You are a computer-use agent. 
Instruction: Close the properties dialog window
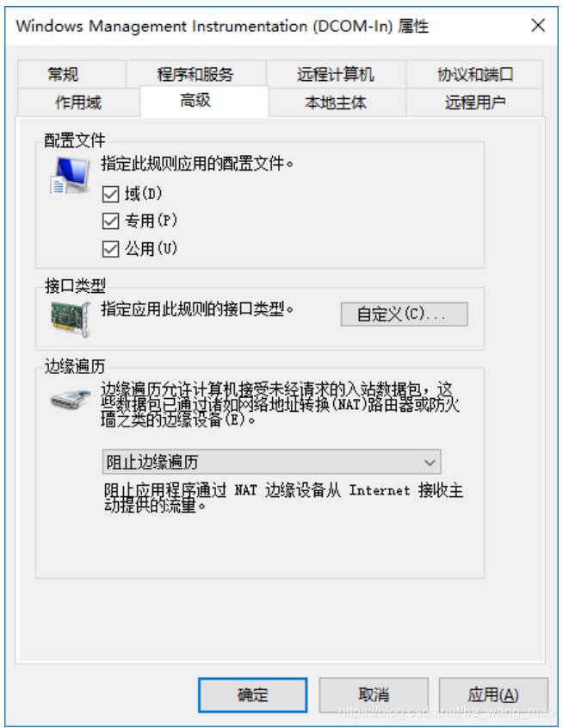click(538, 25)
